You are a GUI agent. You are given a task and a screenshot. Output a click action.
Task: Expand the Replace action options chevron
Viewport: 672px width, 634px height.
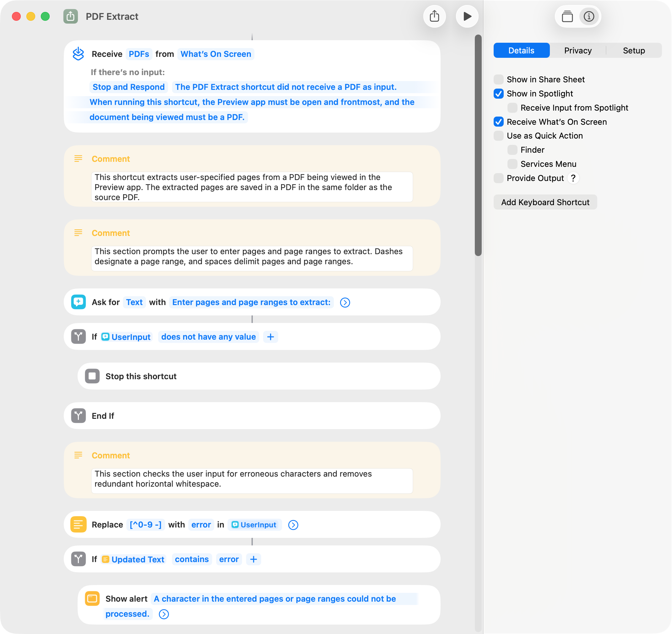click(293, 525)
